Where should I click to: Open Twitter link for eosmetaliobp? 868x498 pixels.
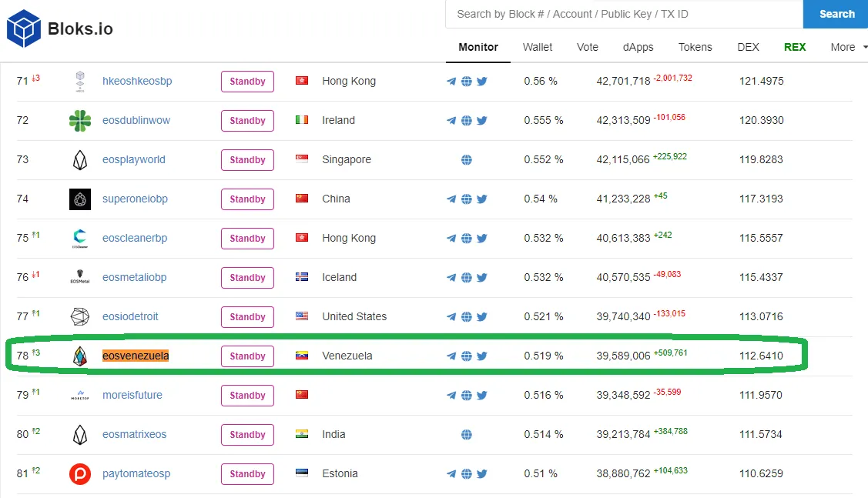pos(482,278)
